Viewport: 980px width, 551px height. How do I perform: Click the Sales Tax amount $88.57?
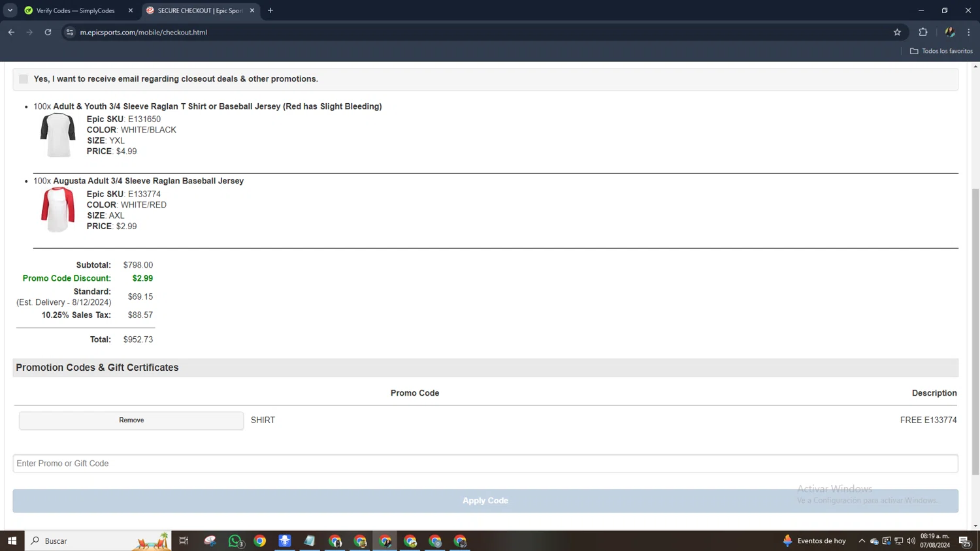click(x=140, y=315)
